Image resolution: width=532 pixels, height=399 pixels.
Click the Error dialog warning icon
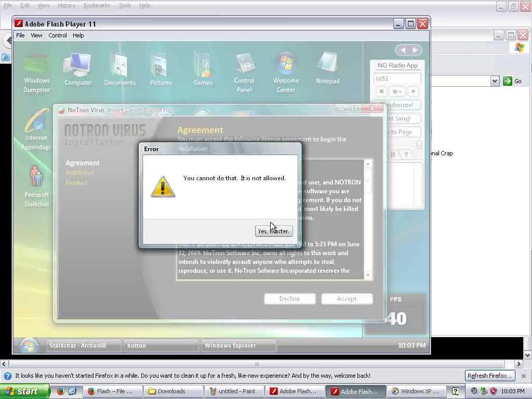[163, 187]
